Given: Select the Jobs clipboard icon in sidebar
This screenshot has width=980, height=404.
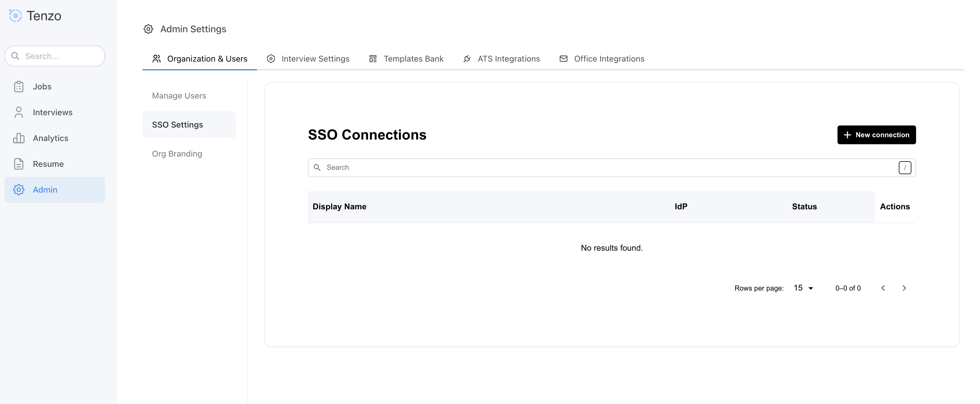Looking at the screenshot, I should [19, 86].
